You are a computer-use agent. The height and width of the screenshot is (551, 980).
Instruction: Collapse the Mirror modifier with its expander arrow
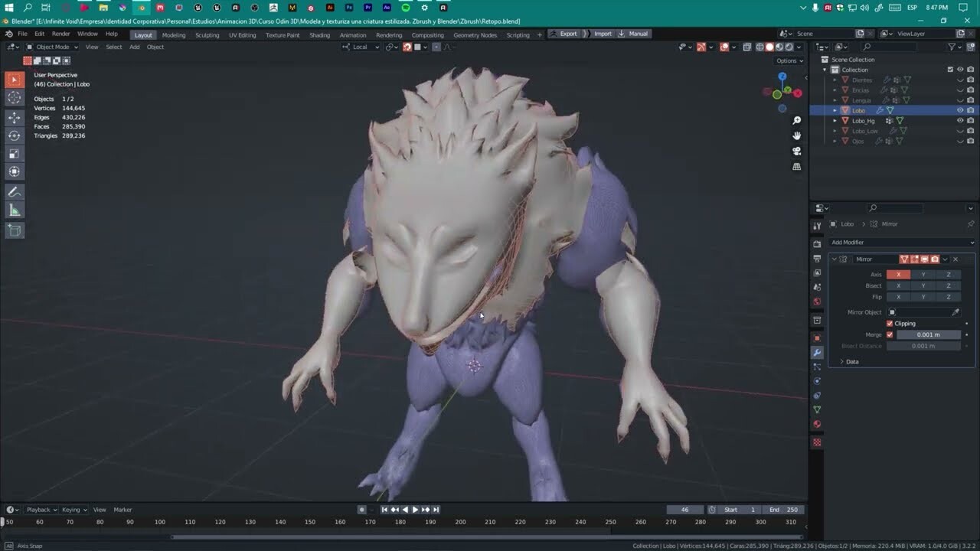834,259
